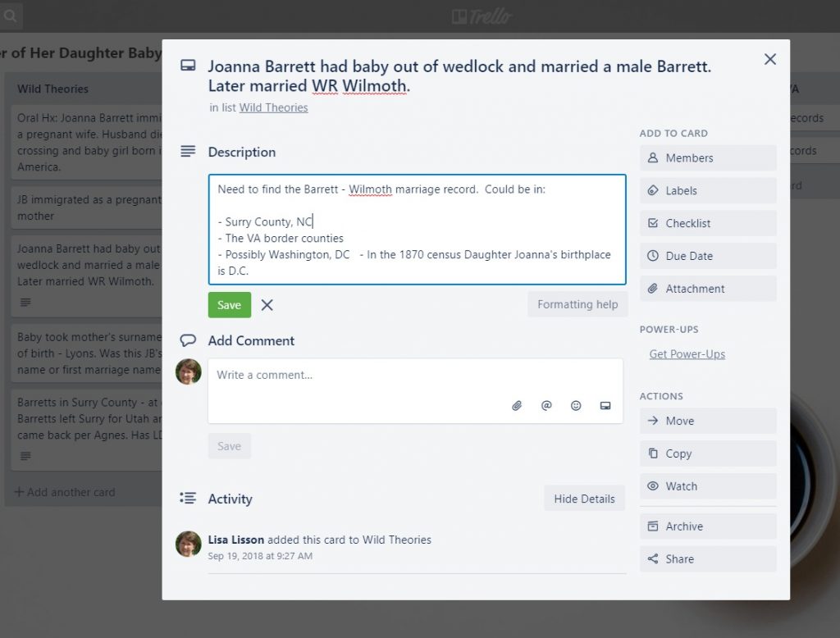Screen dimensions: 840x638
Task: Mention a member with the @ icon
Action: click(546, 405)
